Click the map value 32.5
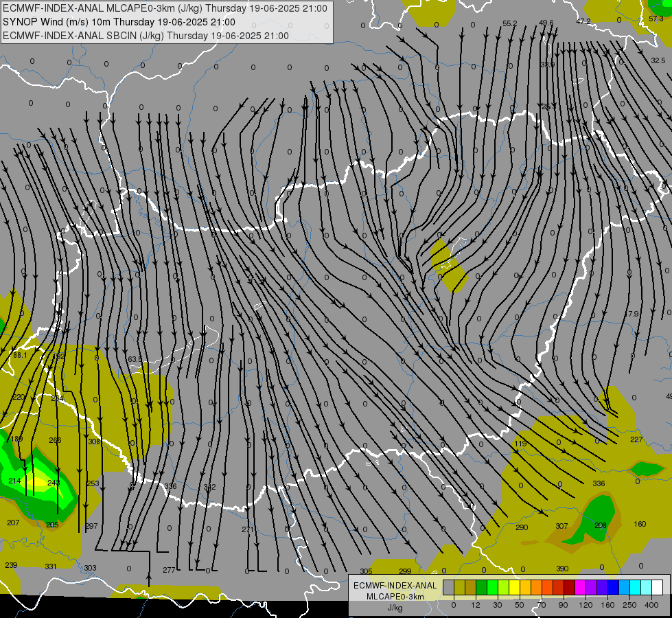The width and height of the screenshot is (672, 618). pyautogui.click(x=658, y=61)
